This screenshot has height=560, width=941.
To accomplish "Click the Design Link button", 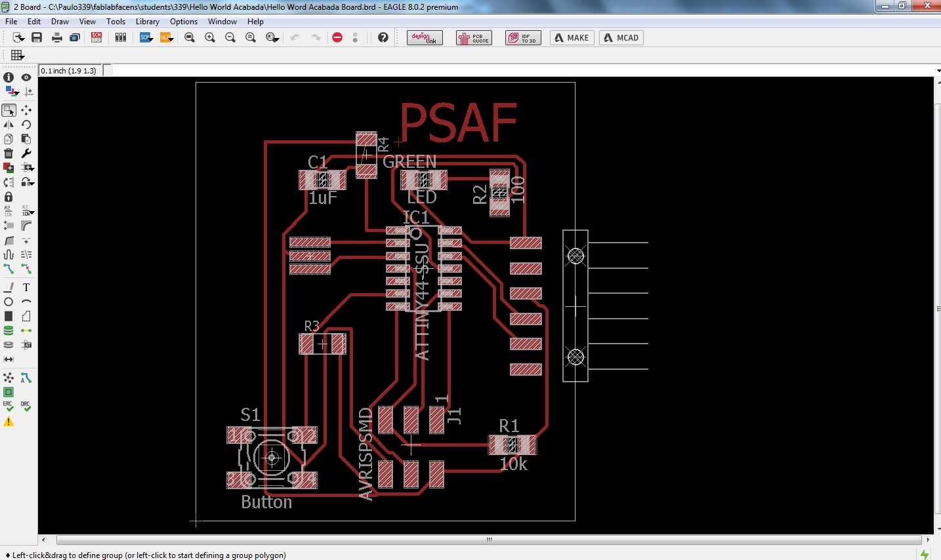I will (x=425, y=38).
